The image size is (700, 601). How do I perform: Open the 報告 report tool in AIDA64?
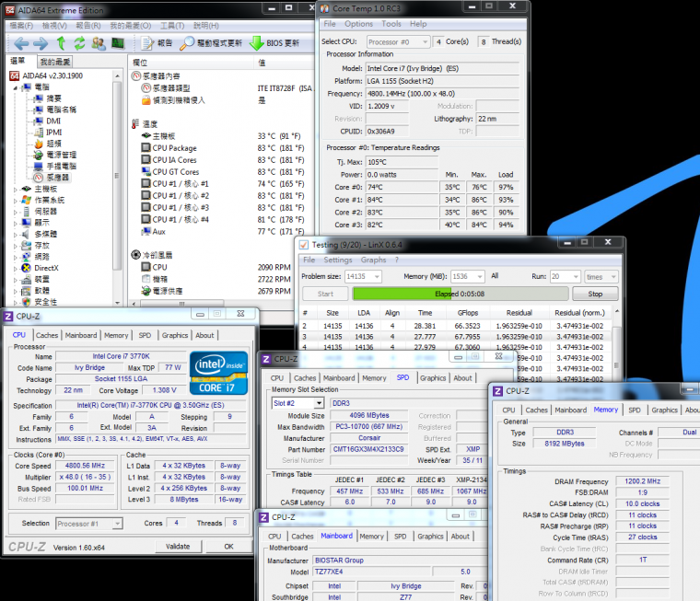[157, 43]
